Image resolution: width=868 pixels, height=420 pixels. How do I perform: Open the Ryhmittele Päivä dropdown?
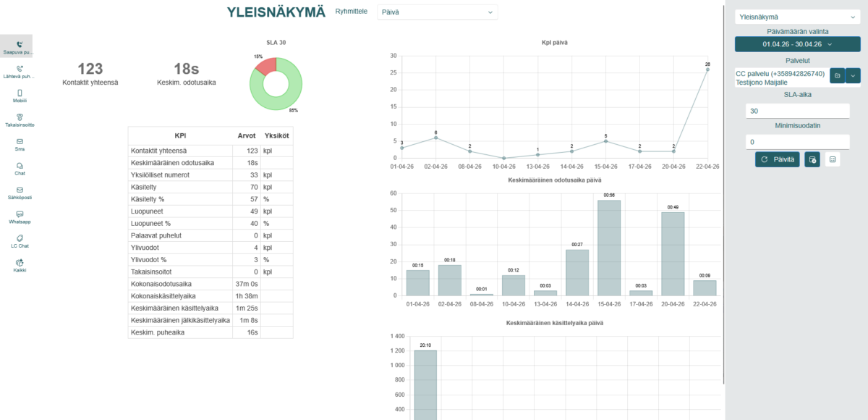tap(438, 12)
